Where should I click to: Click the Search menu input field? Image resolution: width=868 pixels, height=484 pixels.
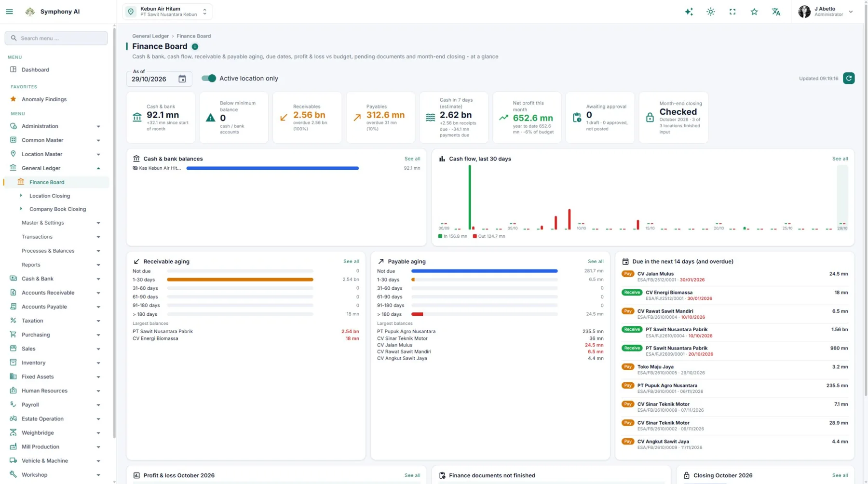56,38
